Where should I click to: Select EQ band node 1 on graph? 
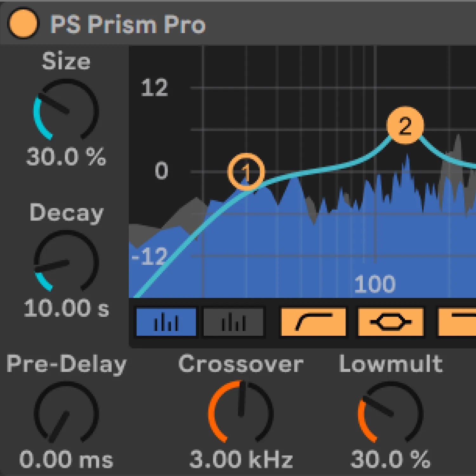point(246,172)
